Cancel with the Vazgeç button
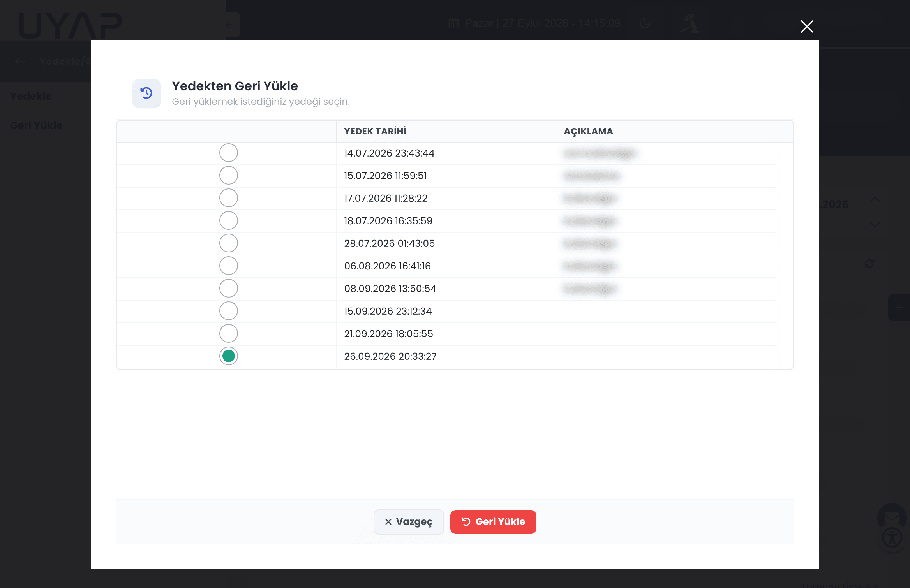910x588 pixels. click(409, 522)
